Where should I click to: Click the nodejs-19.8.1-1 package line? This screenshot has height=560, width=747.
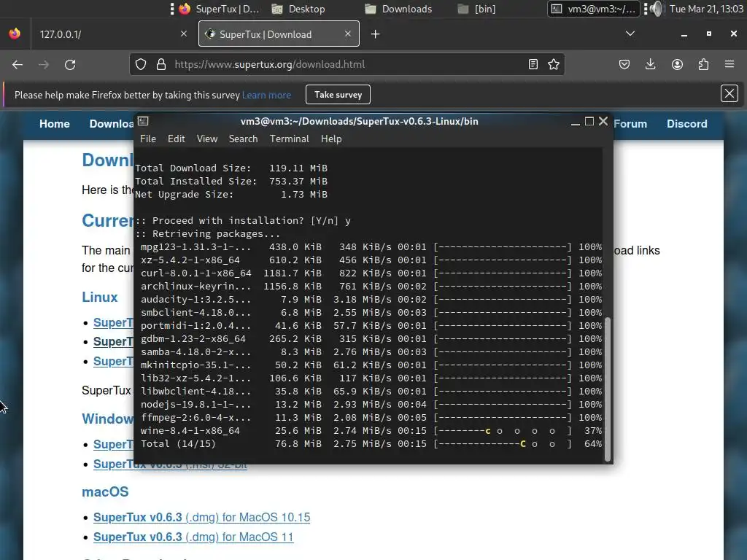coord(371,404)
